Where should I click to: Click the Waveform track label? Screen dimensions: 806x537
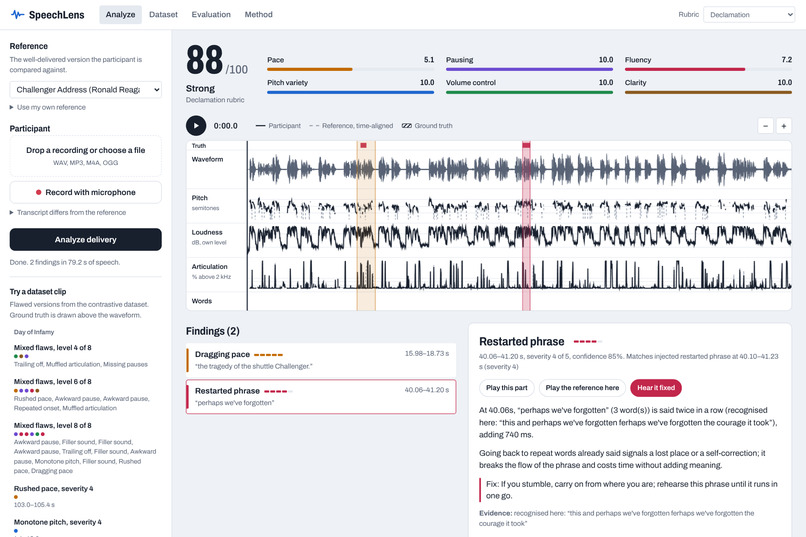point(207,159)
